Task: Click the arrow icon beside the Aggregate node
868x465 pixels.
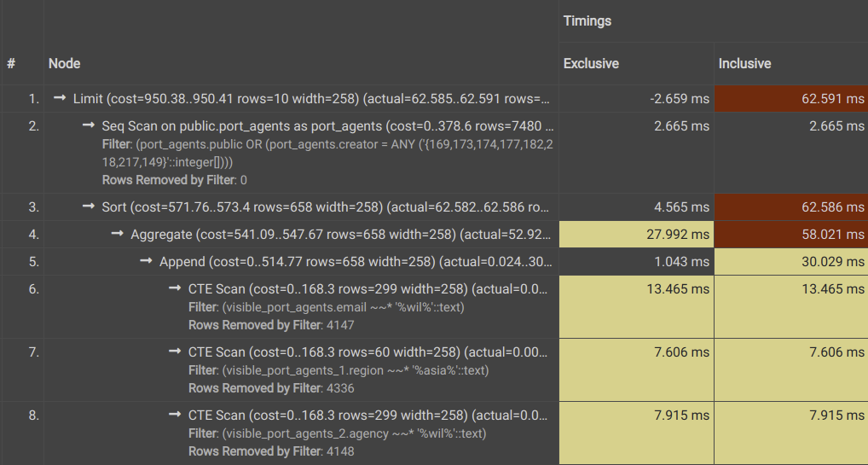Action: (x=118, y=234)
